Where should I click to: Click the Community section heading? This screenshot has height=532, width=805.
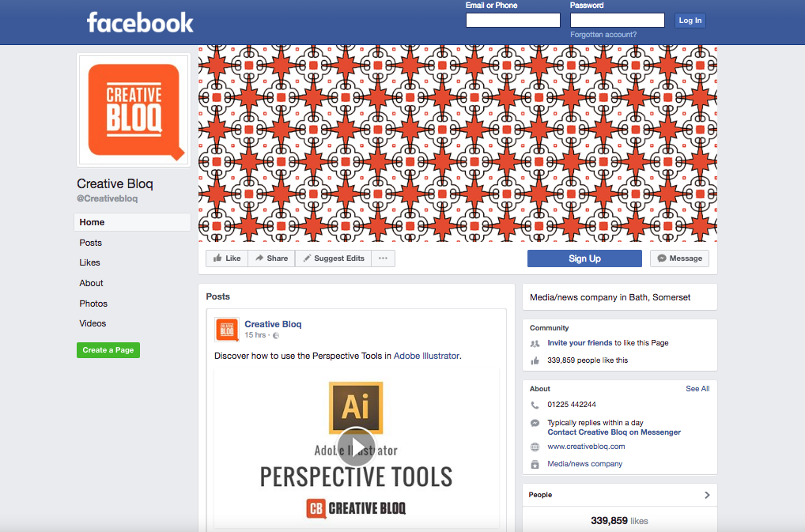[x=549, y=328]
